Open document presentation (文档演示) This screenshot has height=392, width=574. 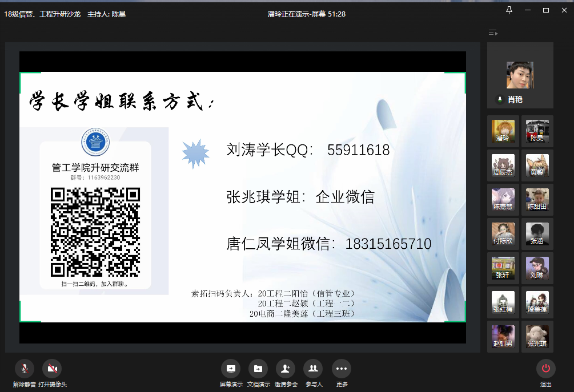pos(258,369)
